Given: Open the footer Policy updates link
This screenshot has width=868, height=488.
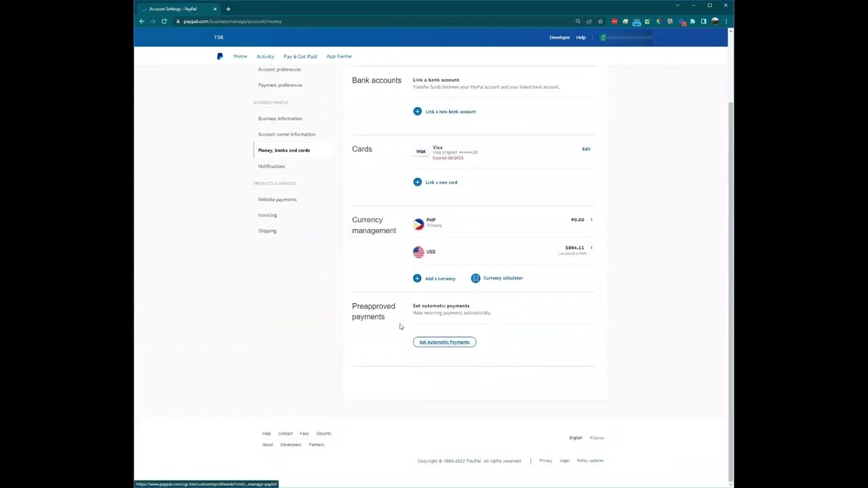Looking at the screenshot, I should (x=590, y=460).
